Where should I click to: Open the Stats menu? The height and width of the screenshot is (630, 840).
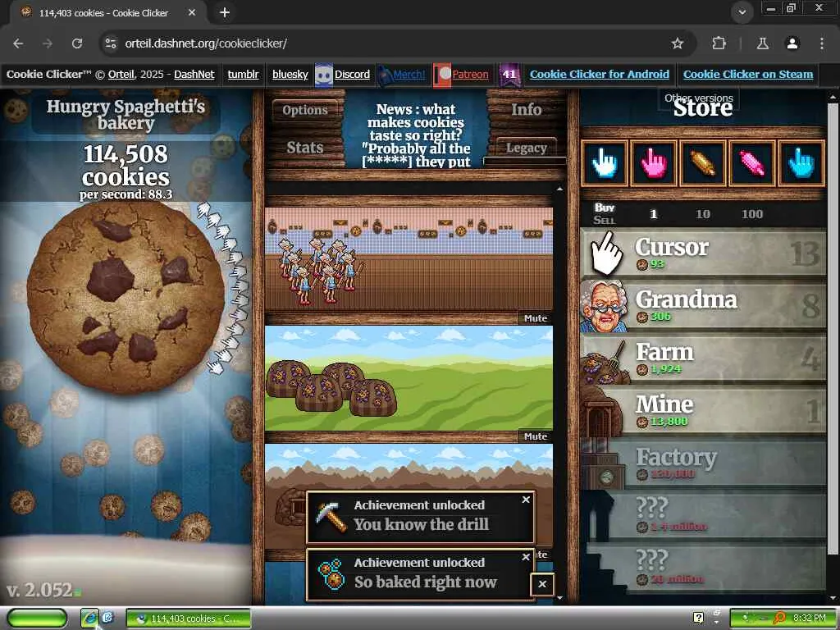(305, 148)
